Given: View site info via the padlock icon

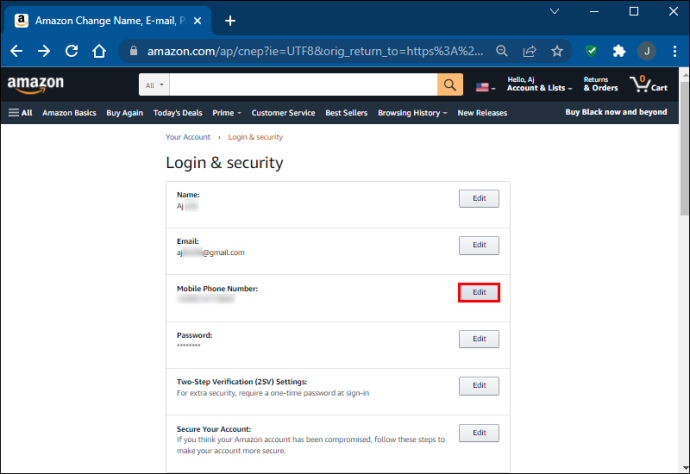Looking at the screenshot, I should (133, 51).
